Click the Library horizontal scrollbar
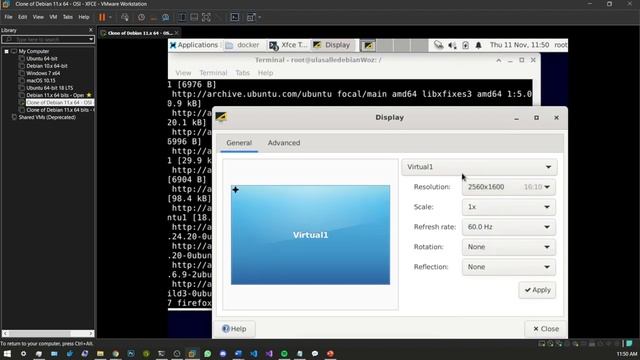640x360 pixels. [40, 333]
